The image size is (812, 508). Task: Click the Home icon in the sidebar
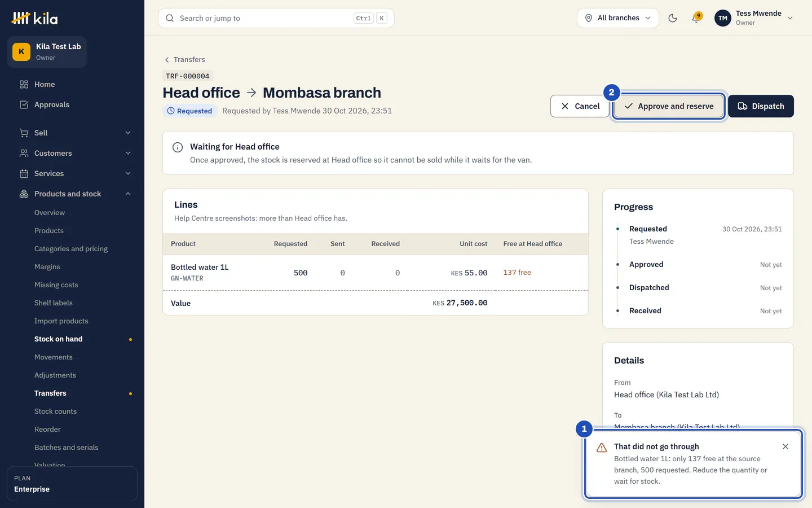(x=24, y=84)
